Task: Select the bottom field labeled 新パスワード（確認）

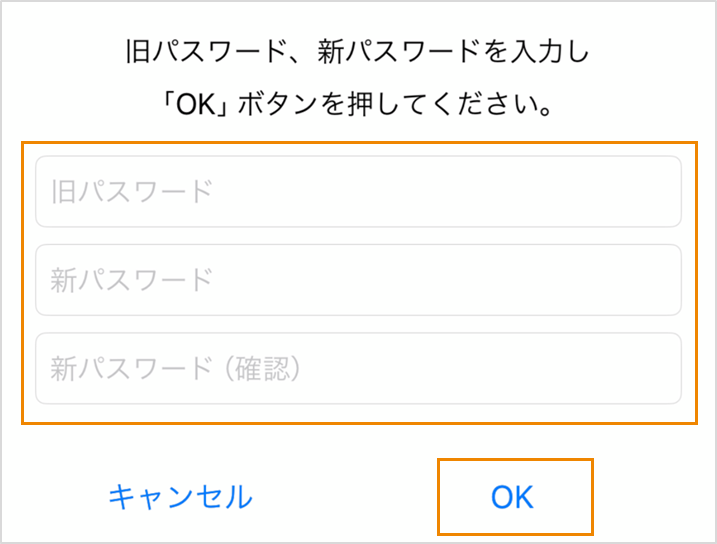Action: 358,368
